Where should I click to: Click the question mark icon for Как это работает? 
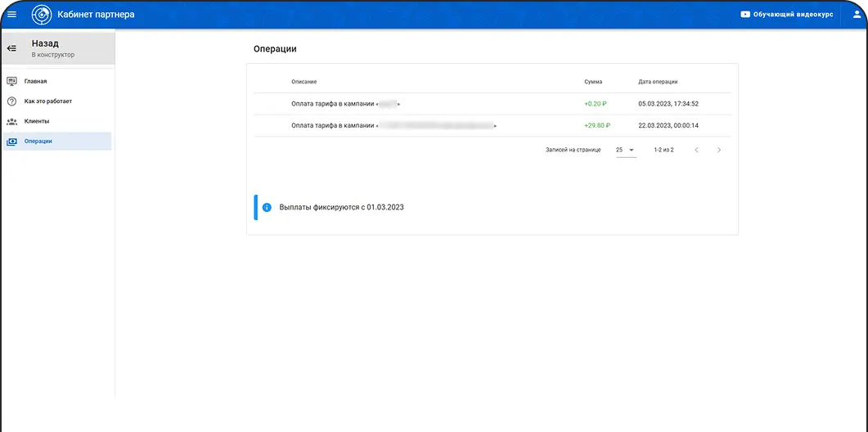point(11,101)
